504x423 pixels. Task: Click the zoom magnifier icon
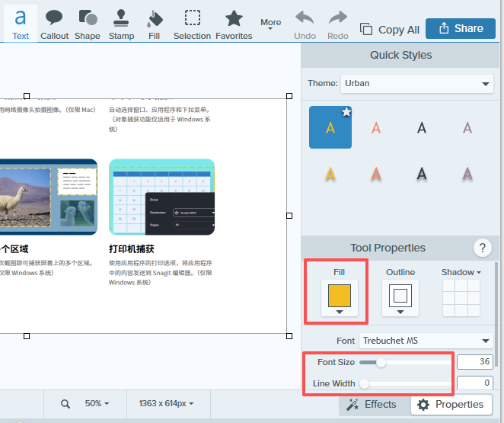pos(65,404)
